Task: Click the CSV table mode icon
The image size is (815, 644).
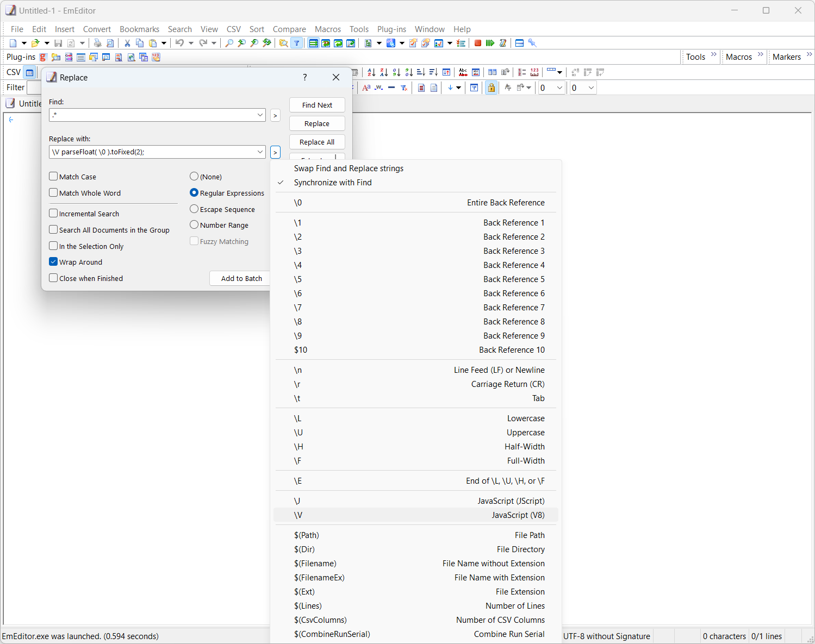Action: pyautogui.click(x=29, y=72)
